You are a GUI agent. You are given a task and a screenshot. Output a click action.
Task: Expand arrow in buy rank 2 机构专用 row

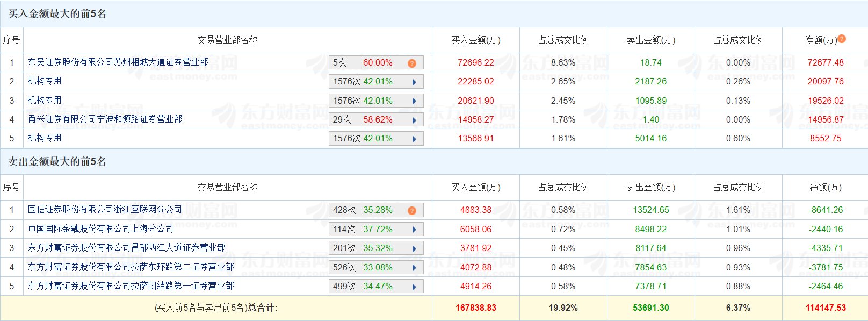pyautogui.click(x=414, y=82)
